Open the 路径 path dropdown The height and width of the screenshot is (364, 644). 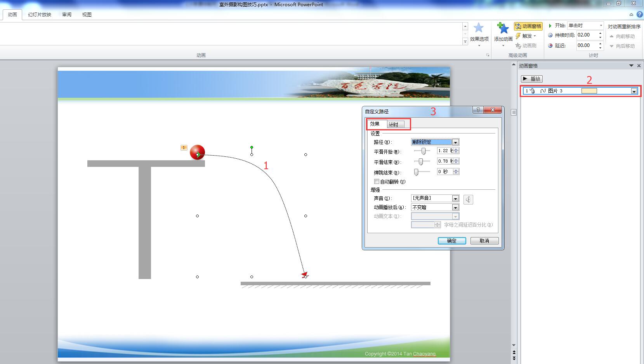pos(455,142)
